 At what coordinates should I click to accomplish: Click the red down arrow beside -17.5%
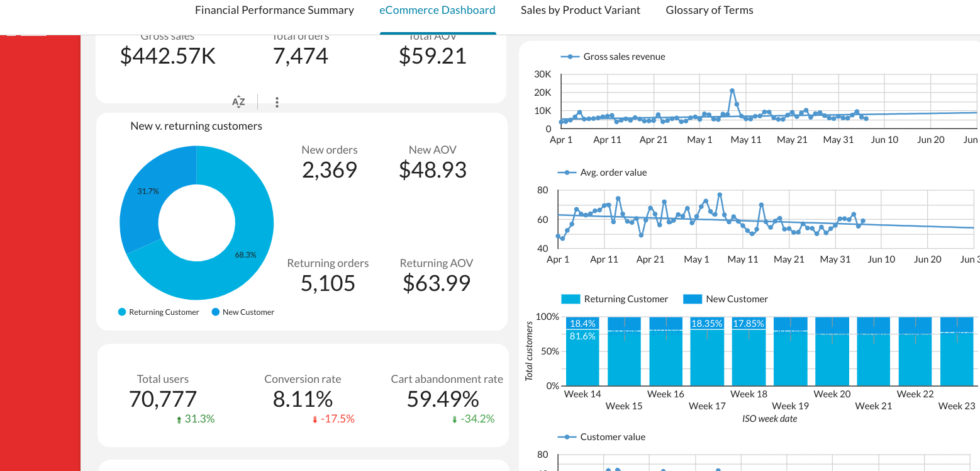point(315,419)
